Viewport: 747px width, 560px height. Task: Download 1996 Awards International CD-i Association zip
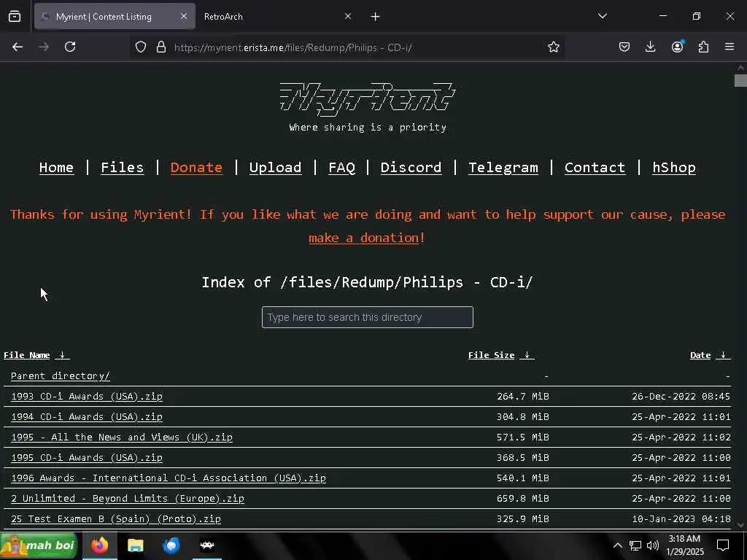[x=169, y=478]
